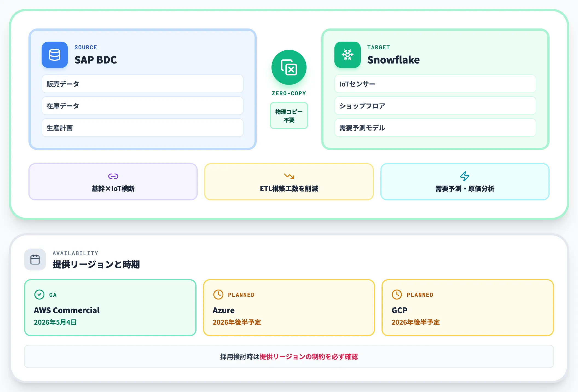
Task: Click the clock icon in the Azure card
Action: [218, 295]
